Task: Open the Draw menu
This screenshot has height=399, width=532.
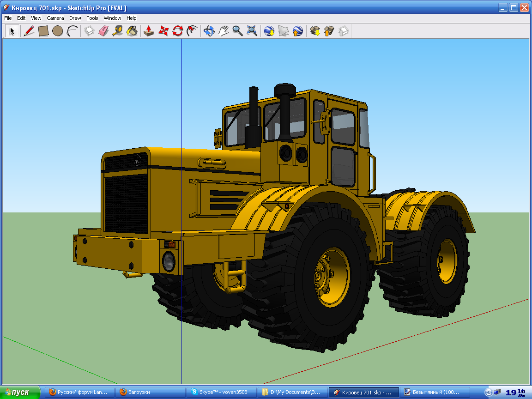Action: point(75,18)
